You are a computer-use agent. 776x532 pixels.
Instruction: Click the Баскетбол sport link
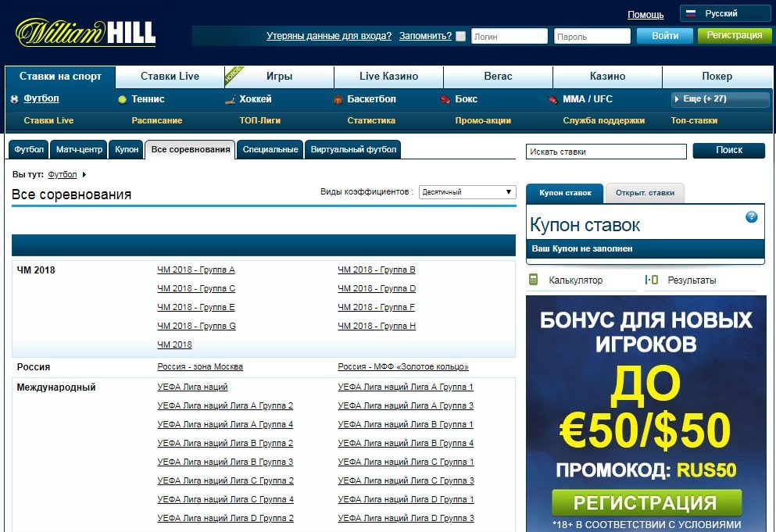(x=372, y=99)
